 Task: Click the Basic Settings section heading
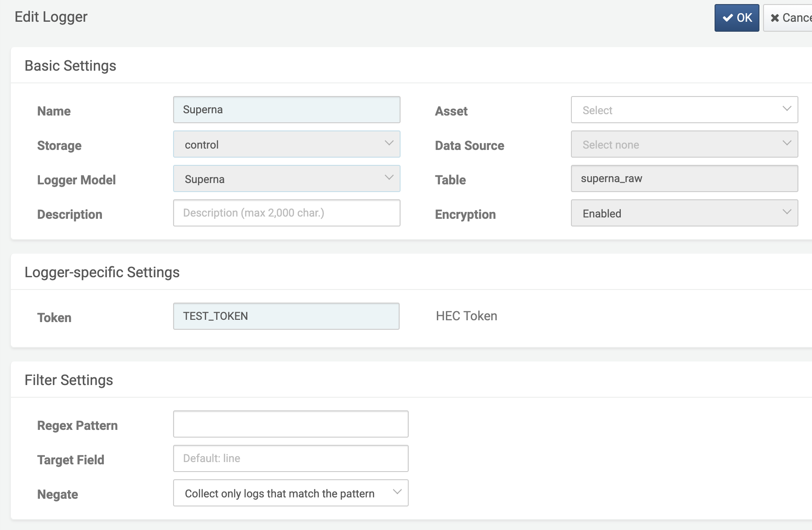[70, 66]
